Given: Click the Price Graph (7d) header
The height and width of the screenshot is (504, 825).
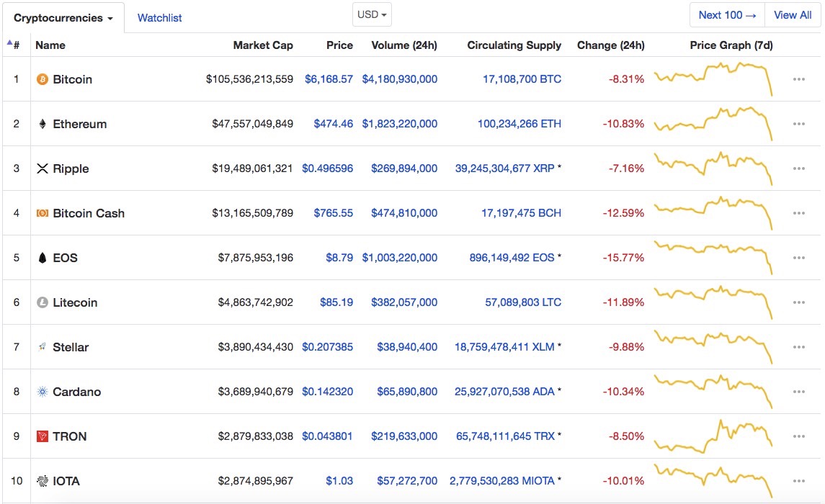Looking at the screenshot, I should [x=731, y=45].
